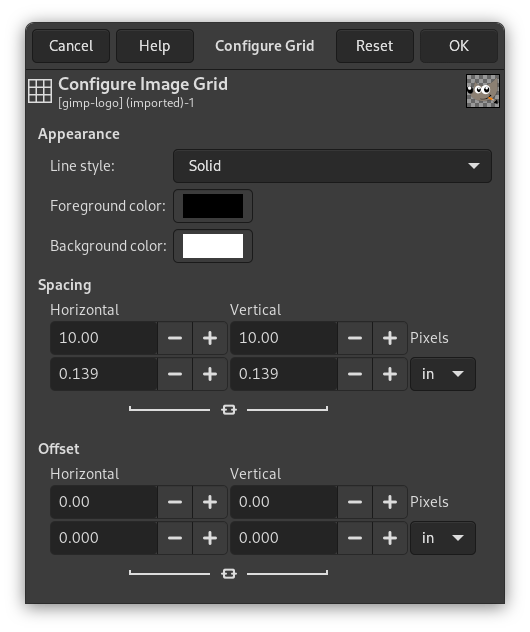Click the gimp-logo image thumbnail

[x=482, y=91]
